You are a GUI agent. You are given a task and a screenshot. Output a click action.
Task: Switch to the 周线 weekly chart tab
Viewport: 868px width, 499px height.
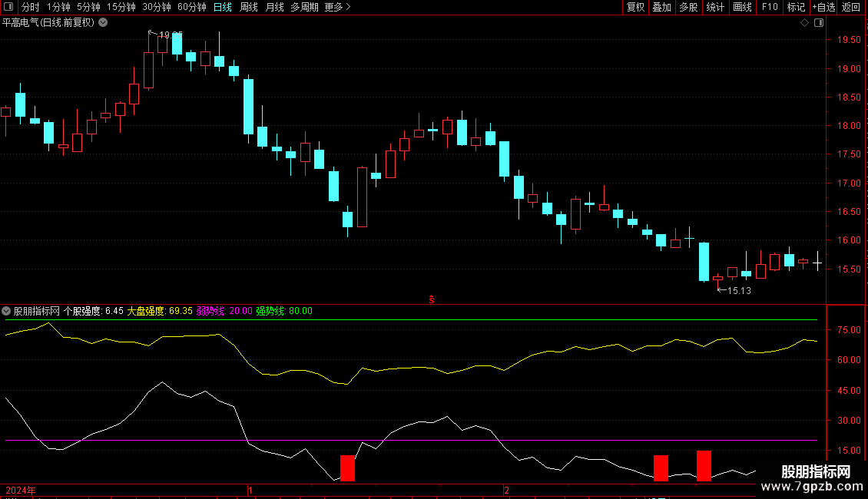tap(249, 7)
